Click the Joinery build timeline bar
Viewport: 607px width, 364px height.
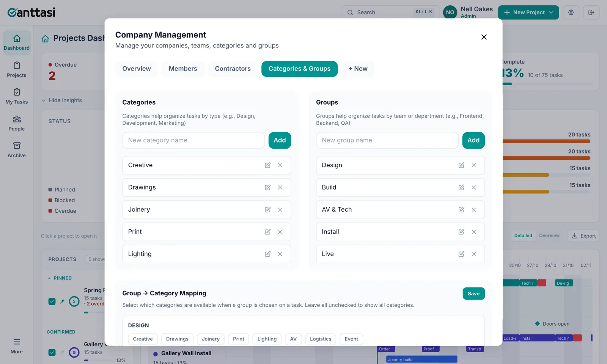coord(421,359)
